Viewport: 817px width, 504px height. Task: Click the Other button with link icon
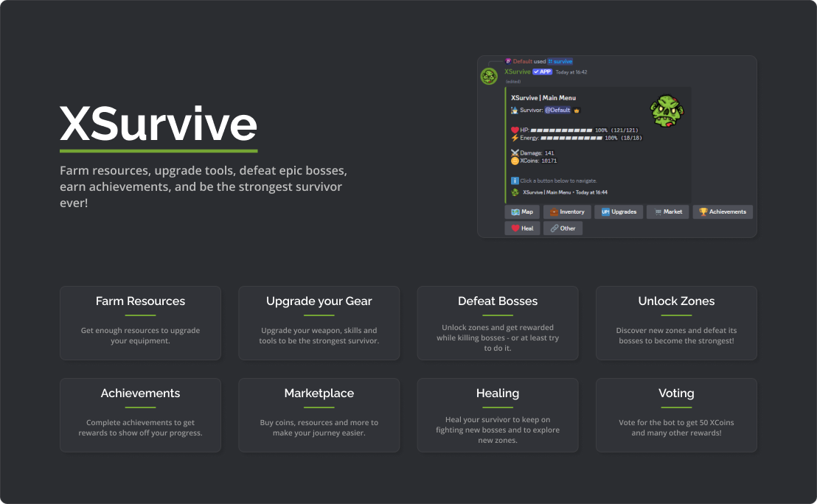pyautogui.click(x=563, y=228)
